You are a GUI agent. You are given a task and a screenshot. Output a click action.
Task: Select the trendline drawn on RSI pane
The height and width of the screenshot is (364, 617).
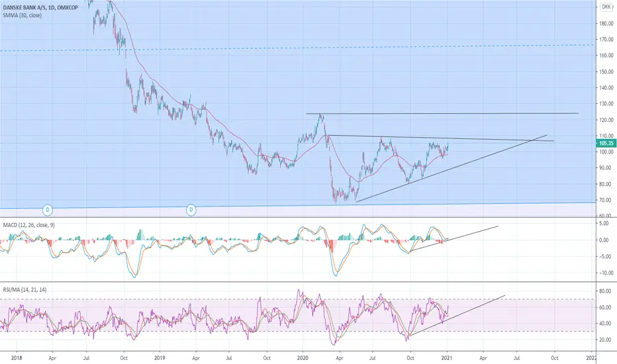pyautogui.click(x=457, y=315)
